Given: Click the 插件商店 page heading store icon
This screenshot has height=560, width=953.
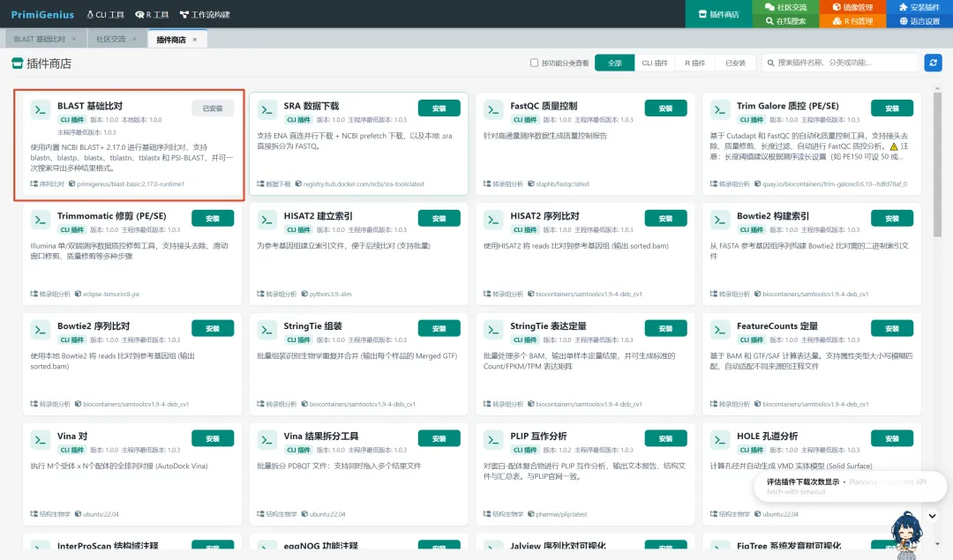Looking at the screenshot, I should pyautogui.click(x=17, y=63).
